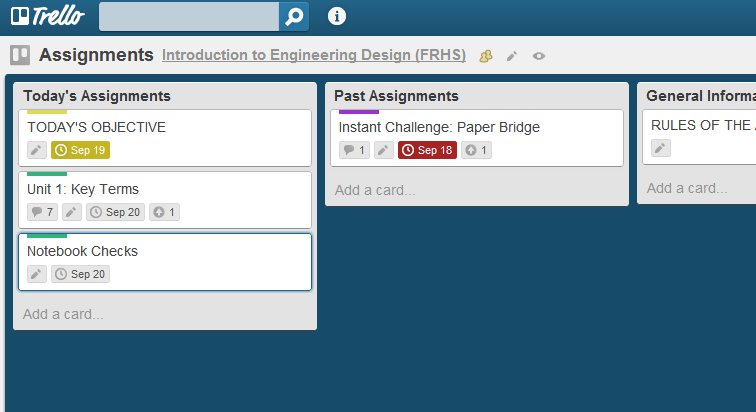
Task: Toggle the eye visibility icon in board header
Action: tap(539, 56)
